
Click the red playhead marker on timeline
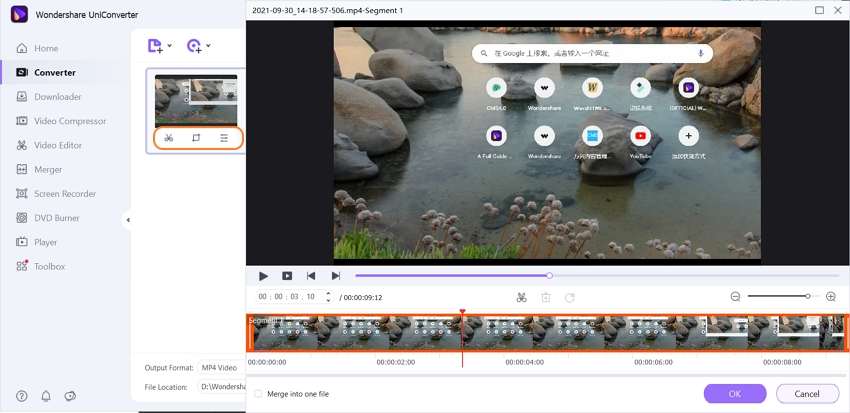tap(462, 312)
